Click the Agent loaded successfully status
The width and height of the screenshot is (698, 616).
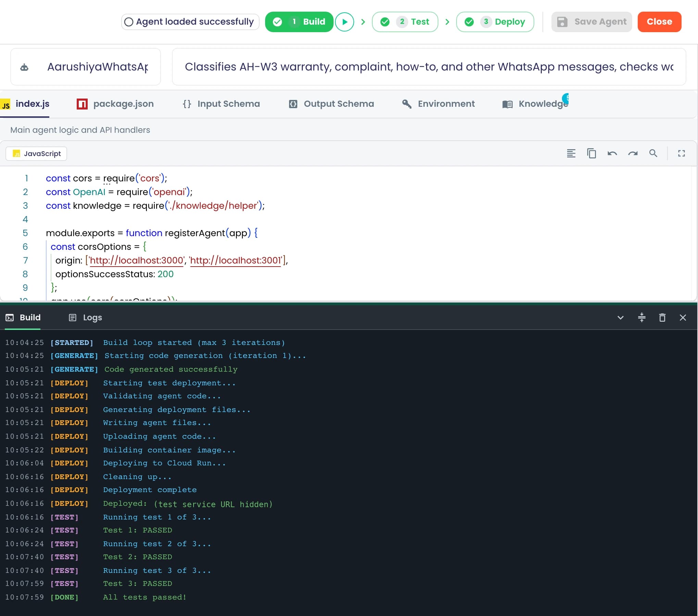[190, 22]
